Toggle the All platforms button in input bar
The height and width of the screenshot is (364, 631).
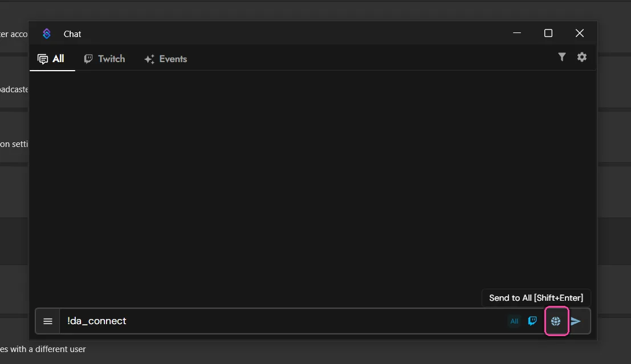point(514,321)
